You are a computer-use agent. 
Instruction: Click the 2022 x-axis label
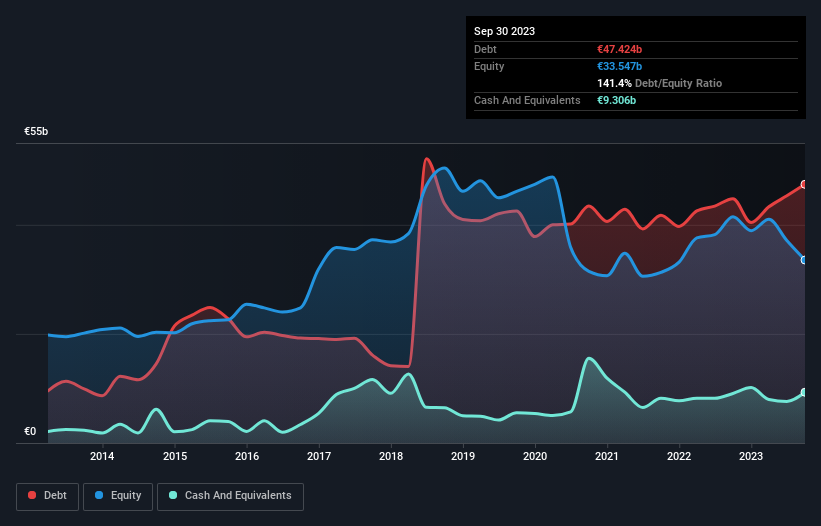679,456
